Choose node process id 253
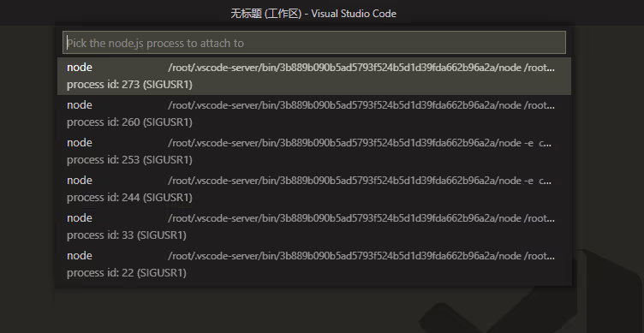Screen dimensions: 644x333 (314, 152)
